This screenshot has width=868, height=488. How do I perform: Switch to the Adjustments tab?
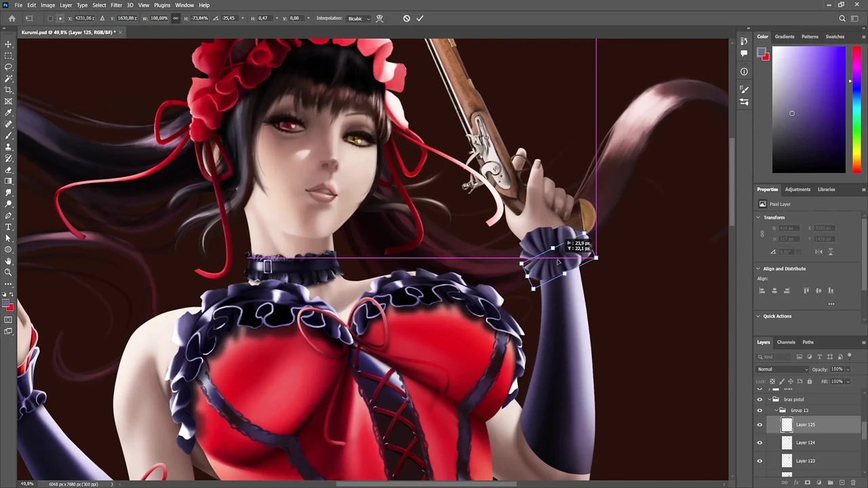pos(797,190)
